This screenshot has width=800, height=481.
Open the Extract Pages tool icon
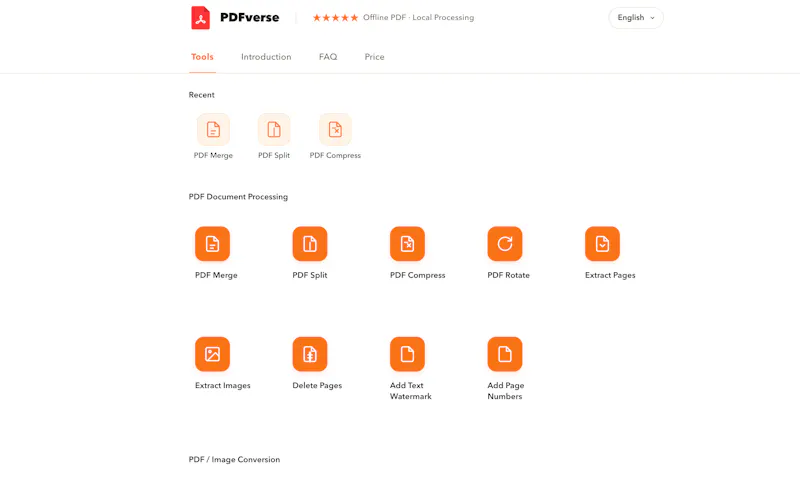tap(602, 244)
